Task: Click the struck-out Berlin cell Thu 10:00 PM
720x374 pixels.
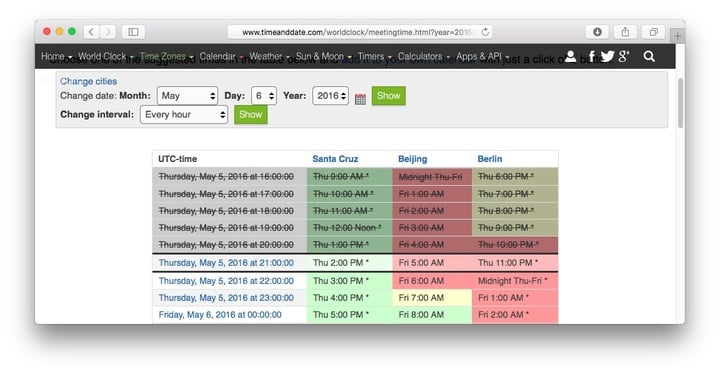Action: point(515,244)
